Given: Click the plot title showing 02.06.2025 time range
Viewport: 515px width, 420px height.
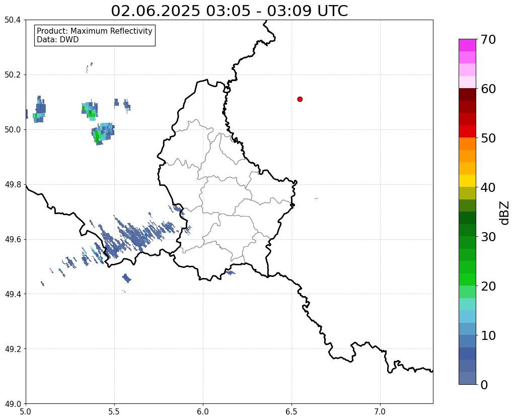Looking at the screenshot, I should pyautogui.click(x=229, y=11).
